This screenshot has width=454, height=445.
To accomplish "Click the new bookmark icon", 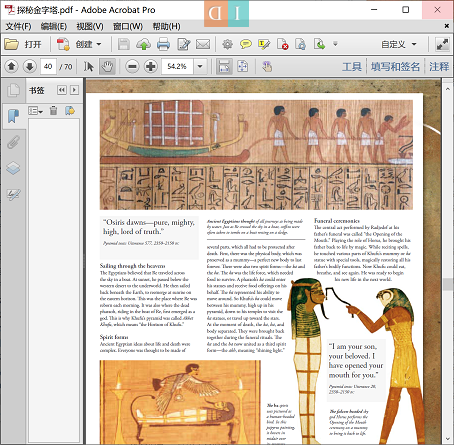I will pyautogui.click(x=70, y=111).
